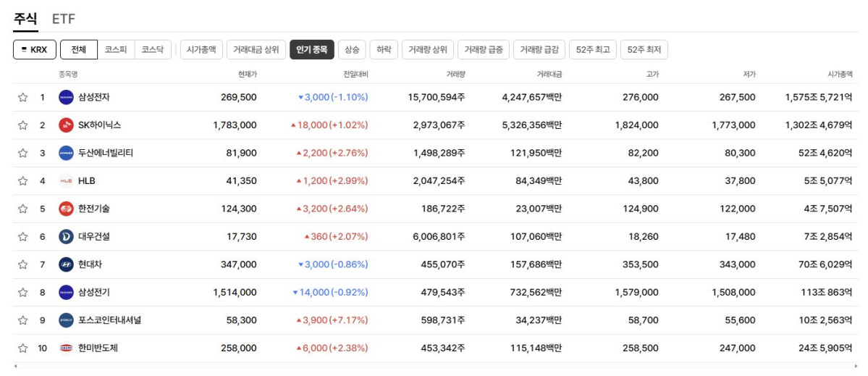868x376 pixels.
Task: Open the 한미반도체 stock name link
Action: click(98, 348)
